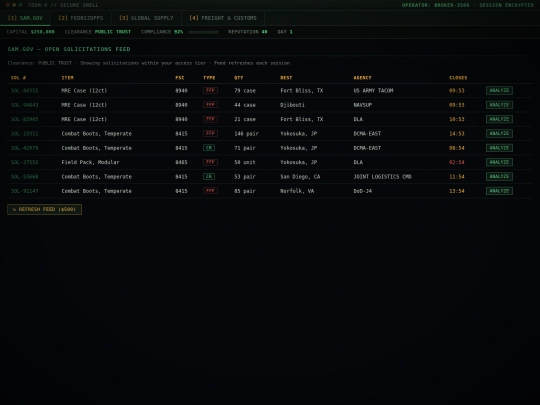Select the REPUTATION 40 readout
Image resolution: width=540 pixels, height=405 pixels.
tap(248, 32)
